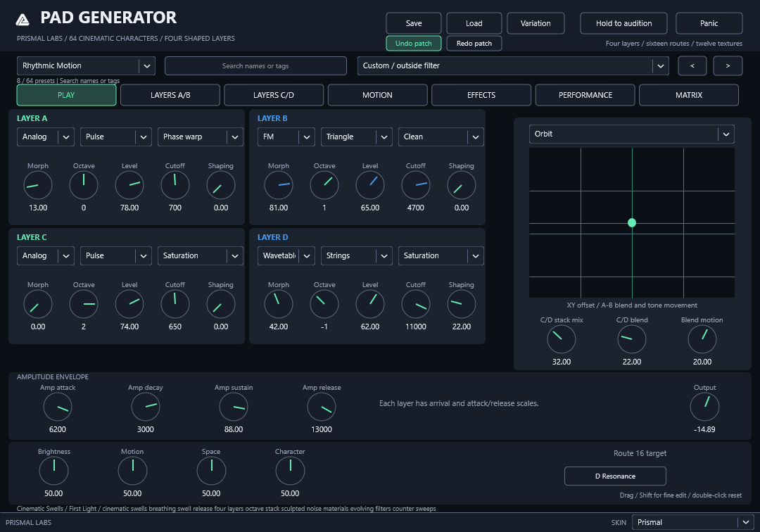This screenshot has width=760, height=532.
Task: Click the C/D stack mix knob
Action: pyautogui.click(x=562, y=339)
